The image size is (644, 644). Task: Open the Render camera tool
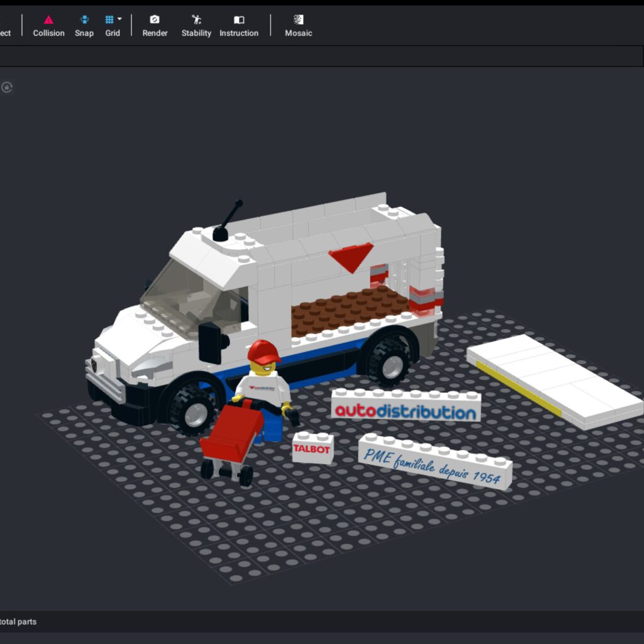click(155, 26)
